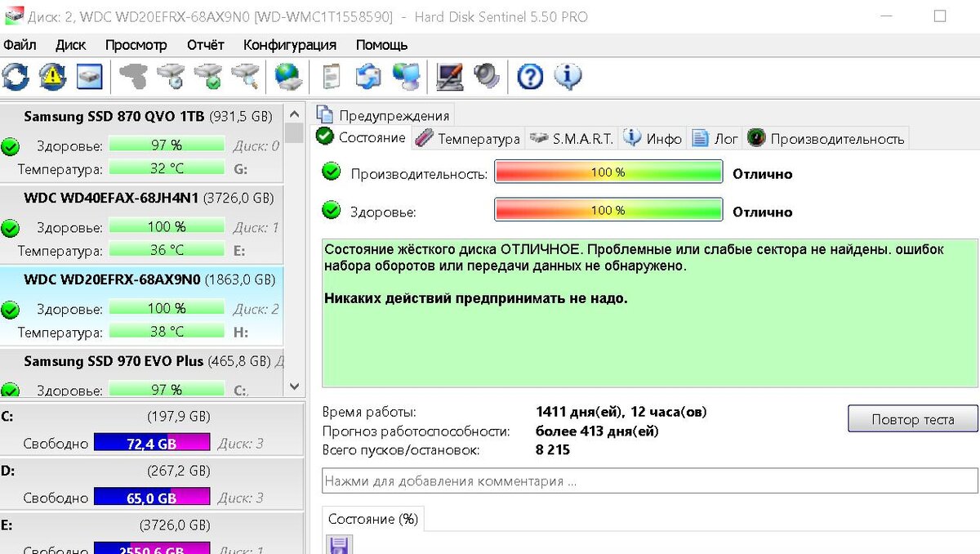The width and height of the screenshot is (980, 554).
Task: Select the Состояние tab with green check
Action: click(x=362, y=137)
